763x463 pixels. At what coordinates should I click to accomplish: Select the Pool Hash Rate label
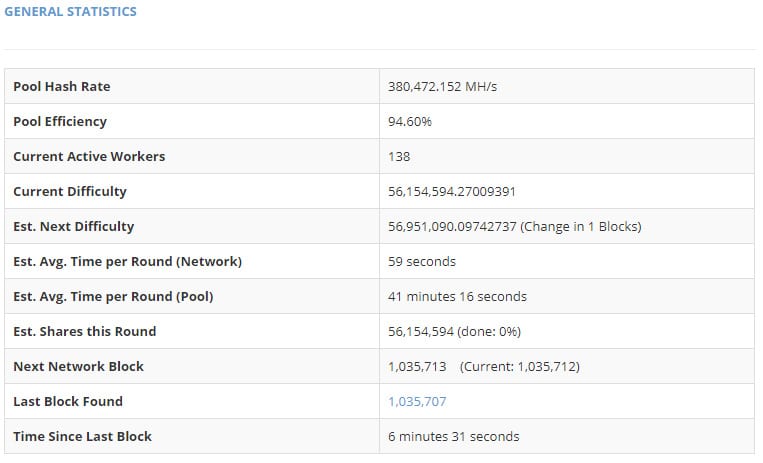tap(62, 86)
